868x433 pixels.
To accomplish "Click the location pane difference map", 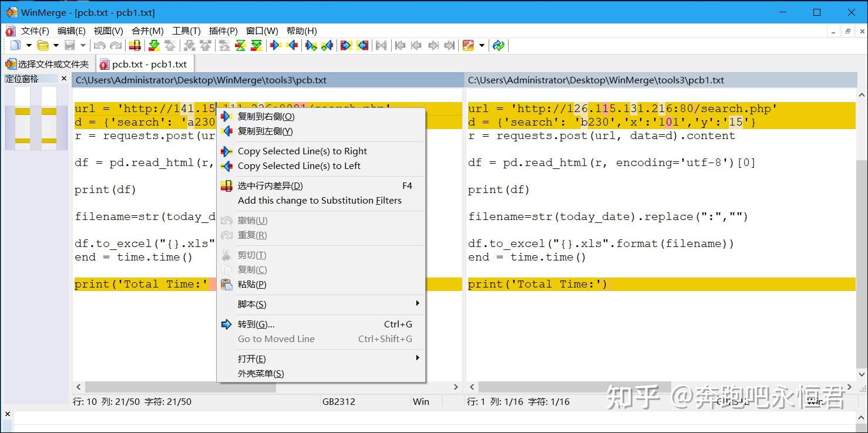I will click(36, 118).
